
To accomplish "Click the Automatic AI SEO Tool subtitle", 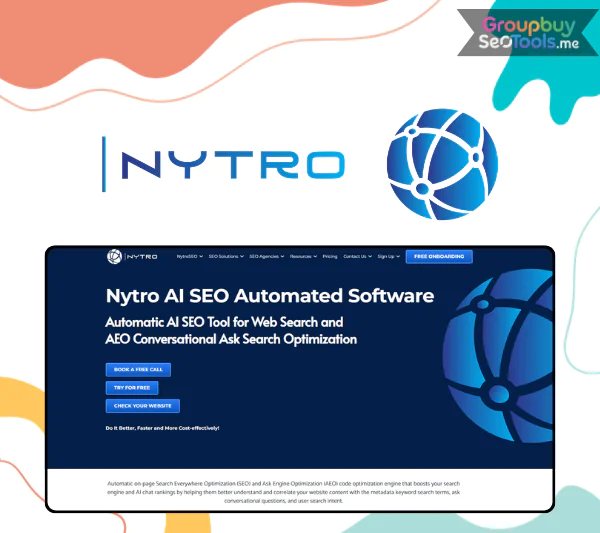I will 231,331.
